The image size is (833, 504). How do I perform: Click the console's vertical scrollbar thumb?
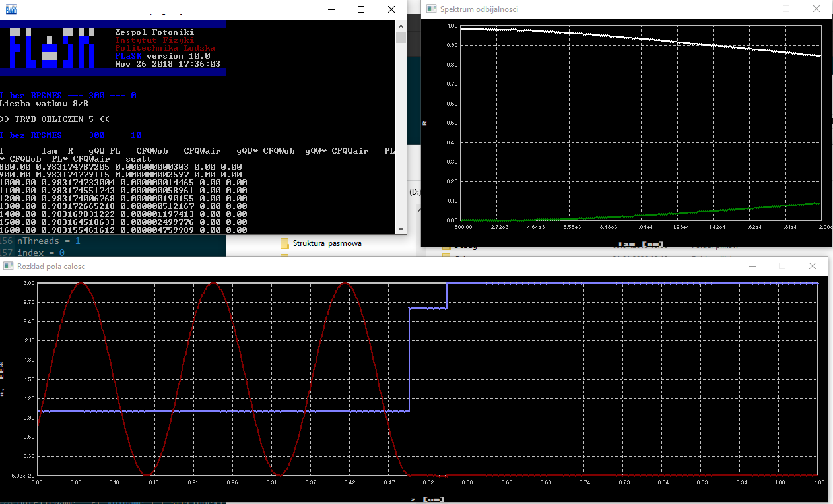tap(401, 37)
